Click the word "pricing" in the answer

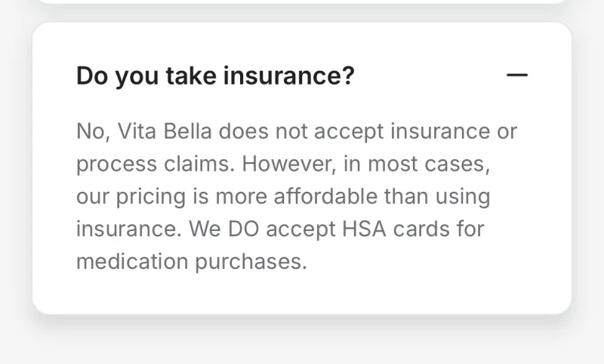tap(151, 197)
